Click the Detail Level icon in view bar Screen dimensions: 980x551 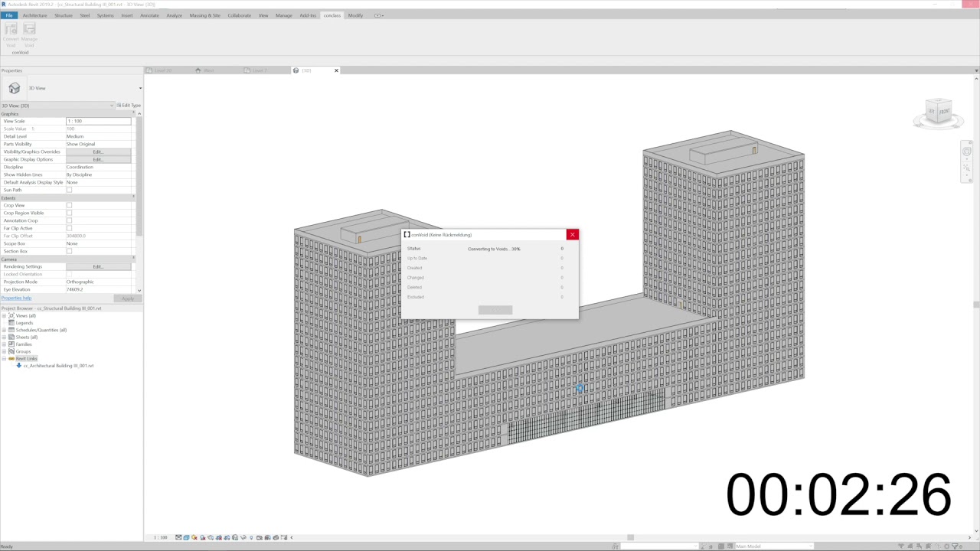178,537
